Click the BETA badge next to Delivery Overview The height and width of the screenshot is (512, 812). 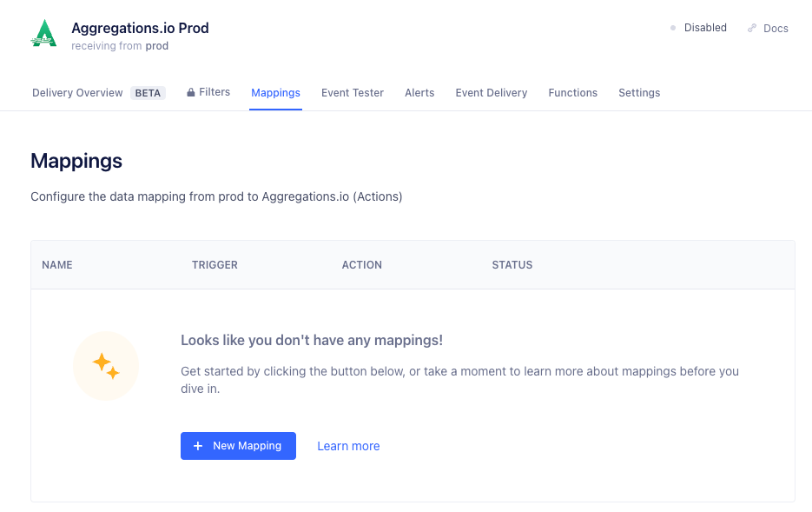point(148,93)
